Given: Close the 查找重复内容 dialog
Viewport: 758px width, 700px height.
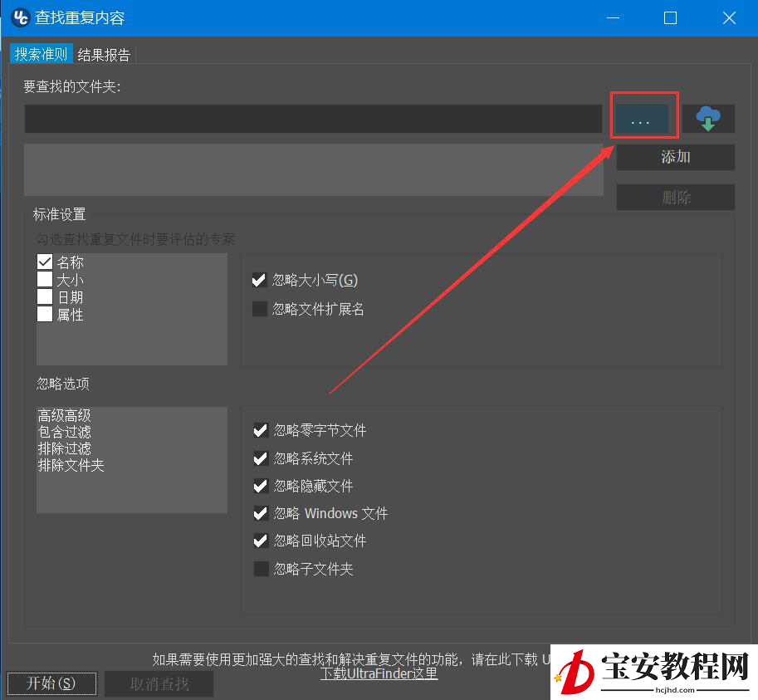Looking at the screenshot, I should [729, 18].
